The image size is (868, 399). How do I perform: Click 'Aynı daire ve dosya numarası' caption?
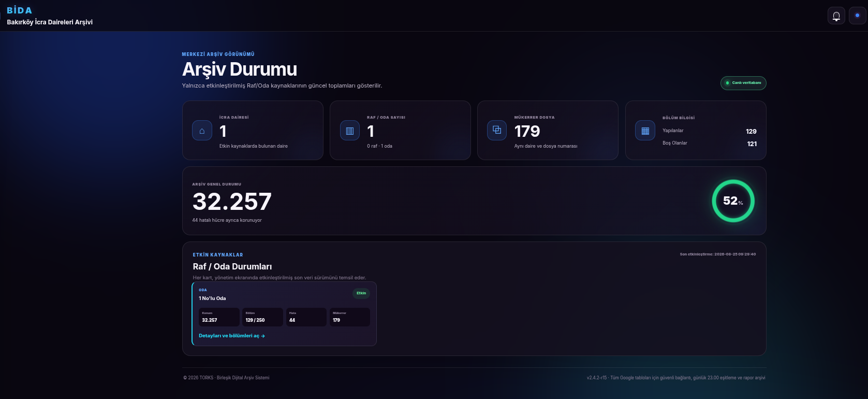[x=546, y=146]
